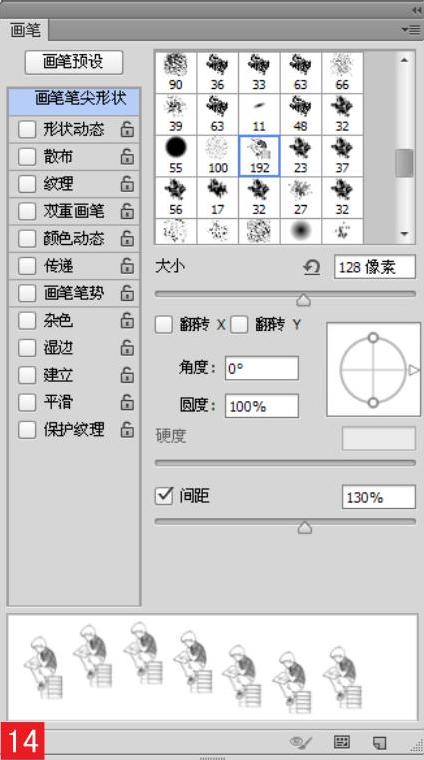Toggle live tip brush preview eye icon

coord(300,742)
